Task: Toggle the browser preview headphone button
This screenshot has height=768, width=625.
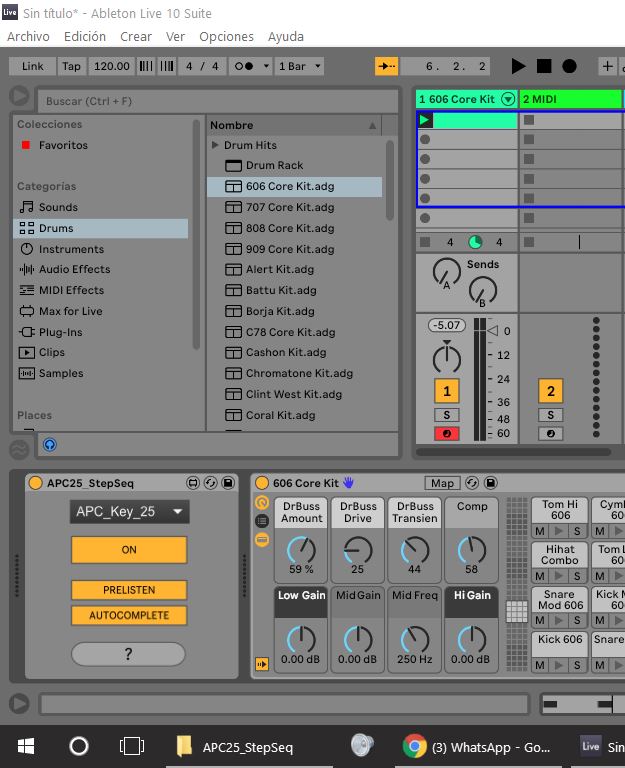Action: (50, 445)
